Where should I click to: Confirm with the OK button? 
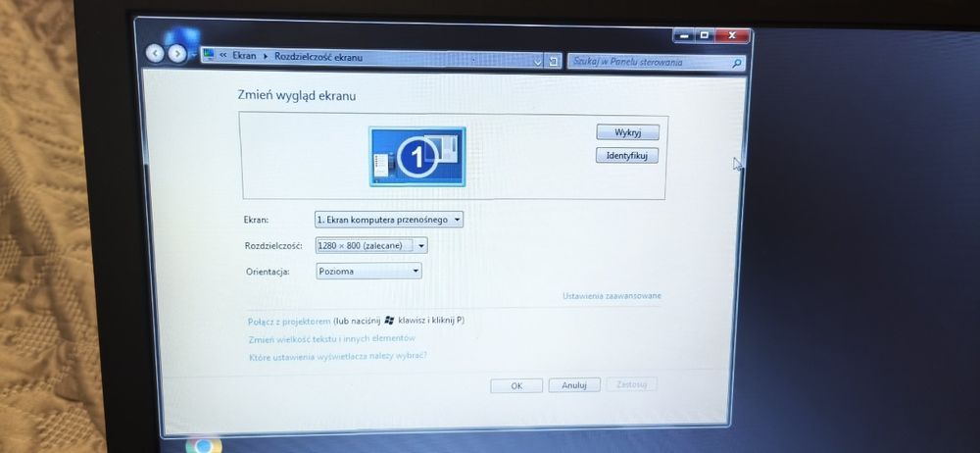[516, 385]
